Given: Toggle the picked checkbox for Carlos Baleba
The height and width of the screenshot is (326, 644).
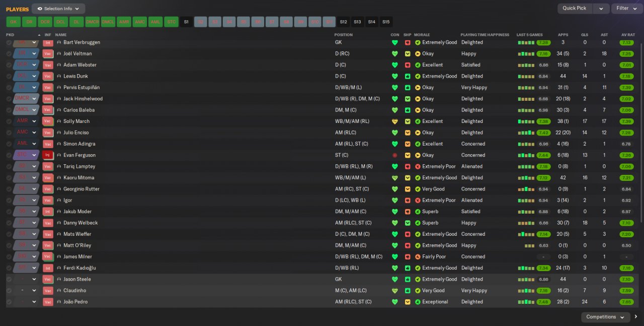Looking at the screenshot, I should point(9,110).
